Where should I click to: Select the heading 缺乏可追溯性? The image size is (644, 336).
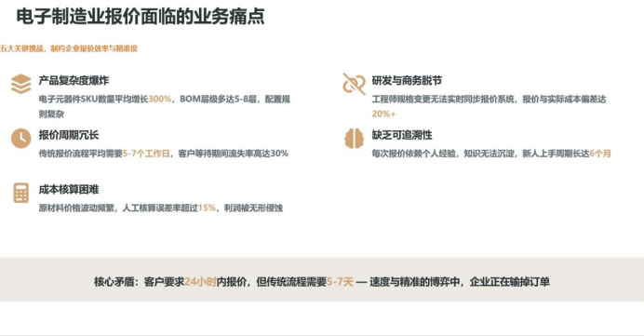tap(402, 135)
